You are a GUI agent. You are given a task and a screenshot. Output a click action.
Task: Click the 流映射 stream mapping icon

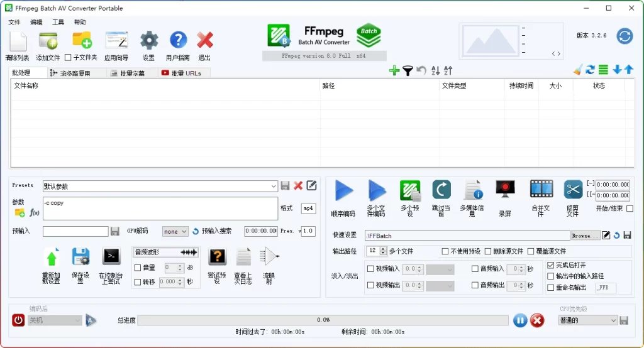[269, 257]
